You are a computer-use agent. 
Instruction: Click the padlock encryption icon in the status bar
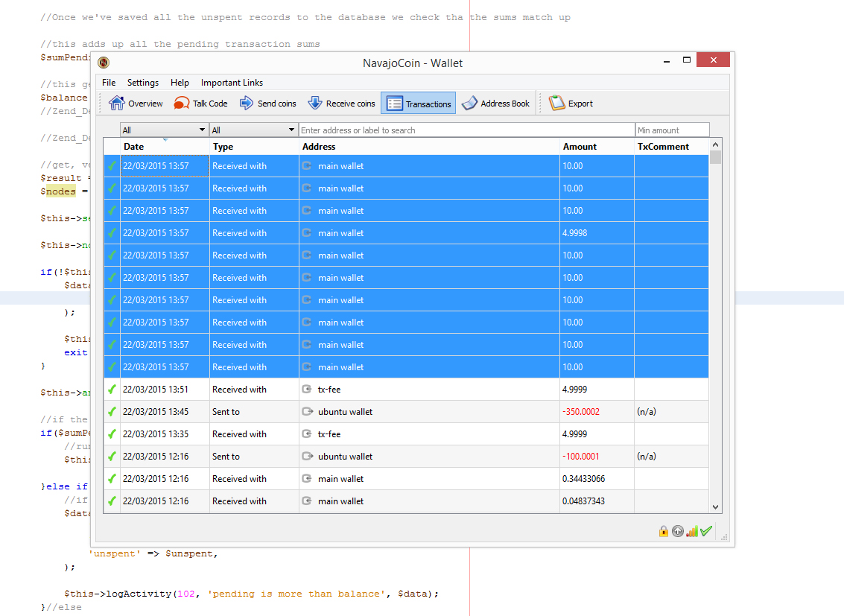[x=664, y=532]
